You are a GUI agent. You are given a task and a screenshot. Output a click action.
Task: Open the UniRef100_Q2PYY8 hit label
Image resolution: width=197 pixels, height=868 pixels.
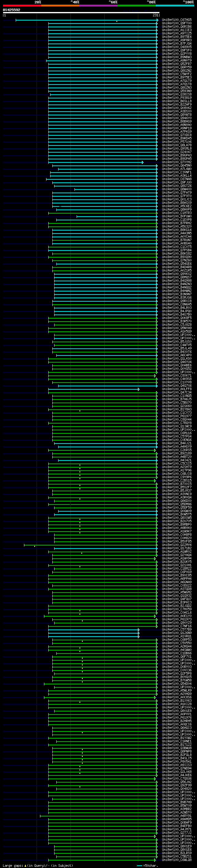[177, 54]
